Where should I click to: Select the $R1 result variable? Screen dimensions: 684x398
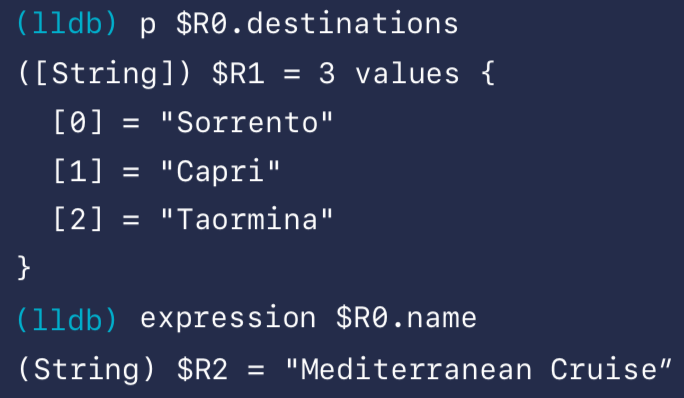point(238,73)
